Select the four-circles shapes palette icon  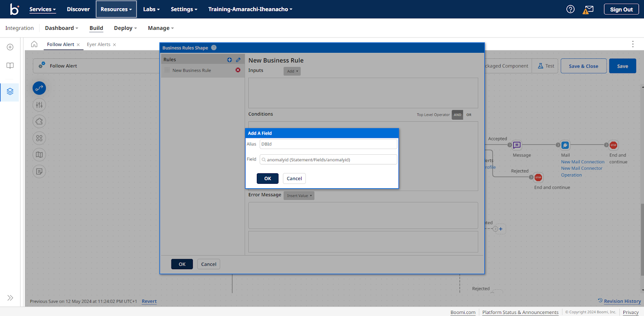point(39,138)
